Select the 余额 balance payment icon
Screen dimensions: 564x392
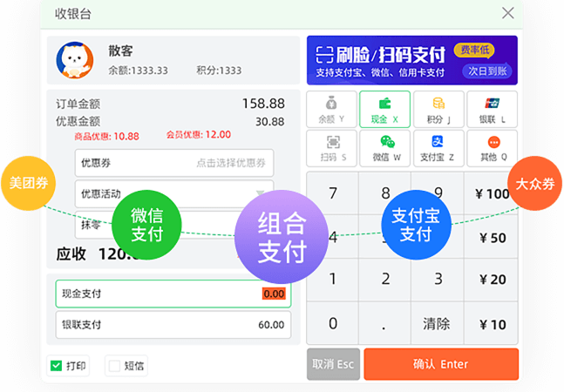coord(331,108)
